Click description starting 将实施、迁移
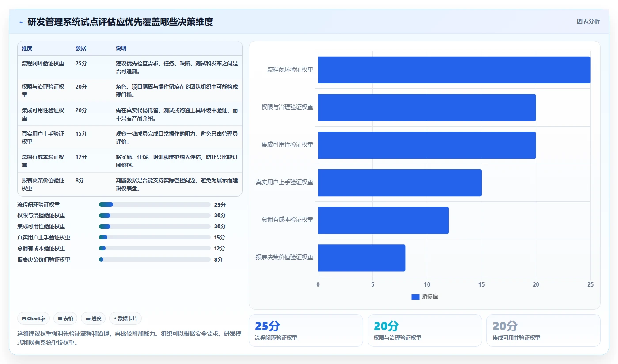 177,161
